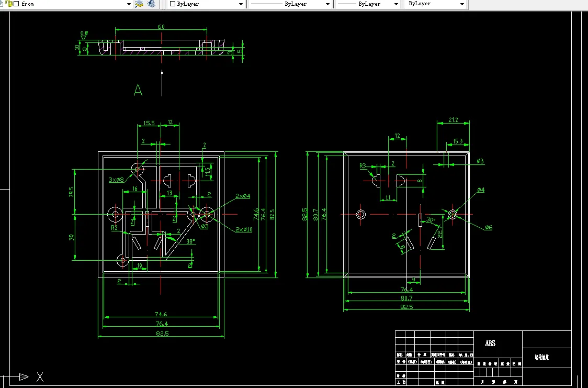Click the Layer Previous icon
This screenshot has width=588, height=388.
(x=151, y=4)
